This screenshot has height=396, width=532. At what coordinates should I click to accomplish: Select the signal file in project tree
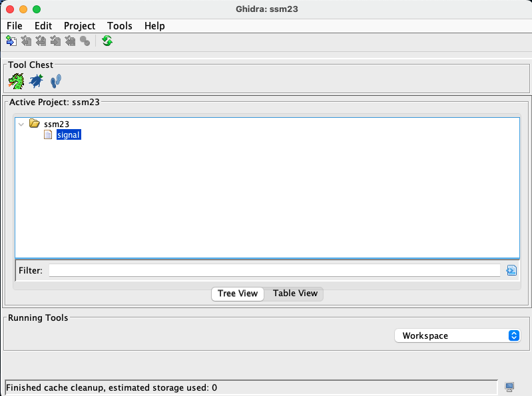click(69, 135)
